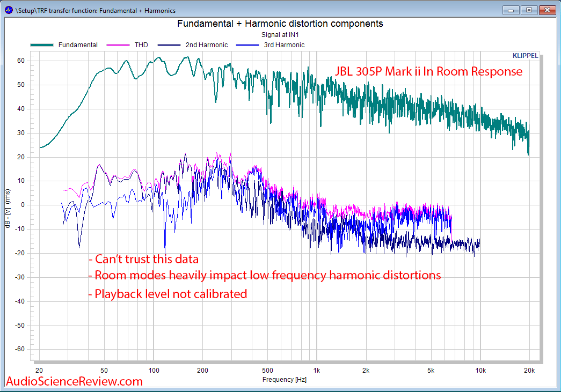The image size is (561, 392).
Task: Click the "Frequency [Hz]" x-axis label
Action: [285, 380]
